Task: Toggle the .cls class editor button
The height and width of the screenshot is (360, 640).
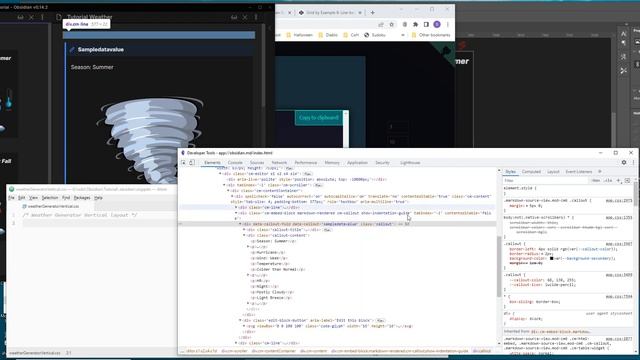Action: (608, 180)
